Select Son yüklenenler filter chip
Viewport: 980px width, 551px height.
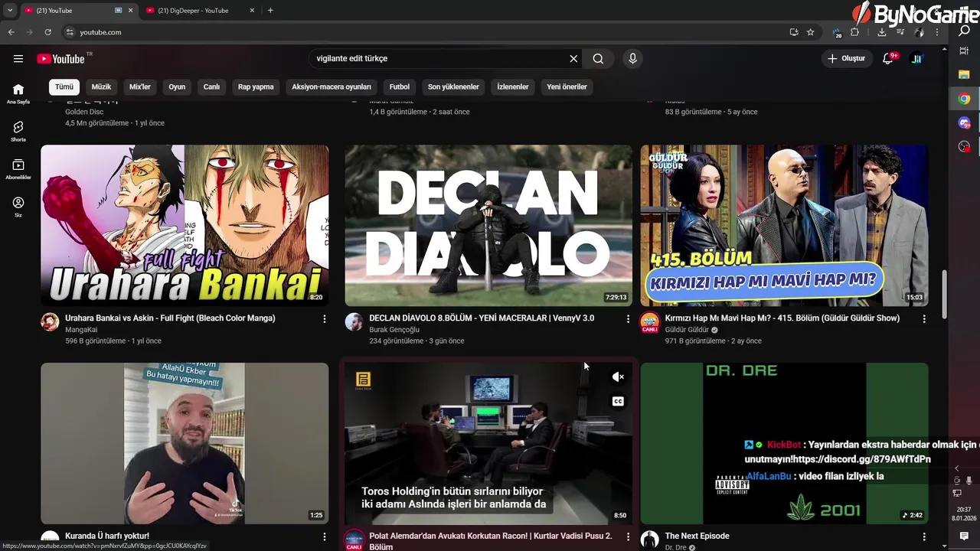[x=453, y=87]
